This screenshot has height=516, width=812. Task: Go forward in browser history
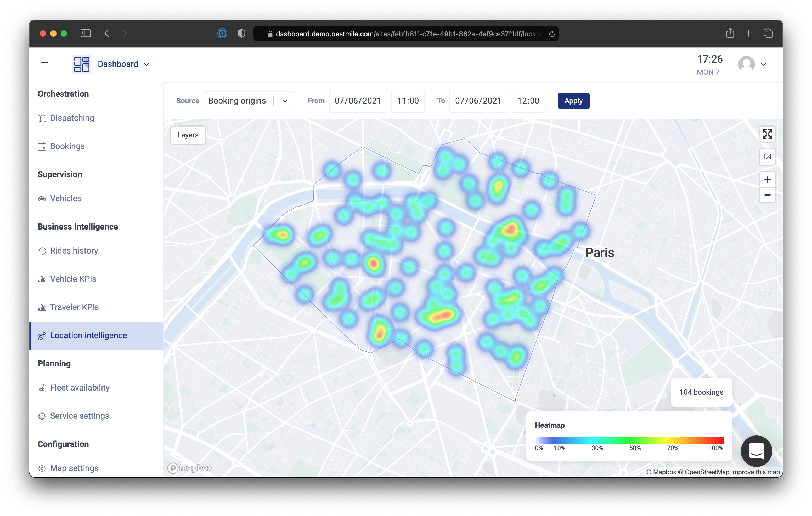pyautogui.click(x=125, y=33)
